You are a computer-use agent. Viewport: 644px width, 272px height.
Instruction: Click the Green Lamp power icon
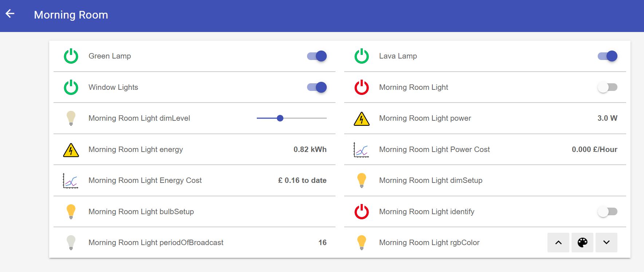[71, 56]
